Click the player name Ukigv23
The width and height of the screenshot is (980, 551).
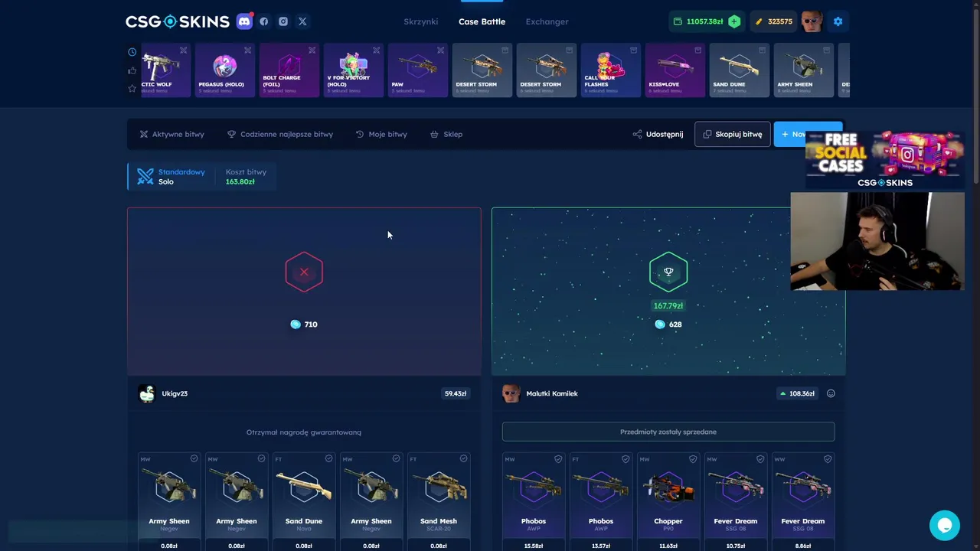[x=175, y=393]
